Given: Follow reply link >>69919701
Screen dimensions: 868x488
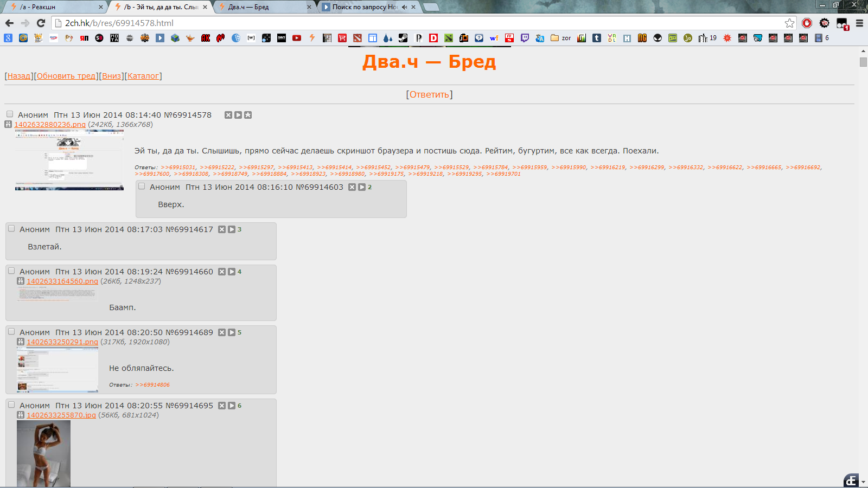Looking at the screenshot, I should 503,174.
